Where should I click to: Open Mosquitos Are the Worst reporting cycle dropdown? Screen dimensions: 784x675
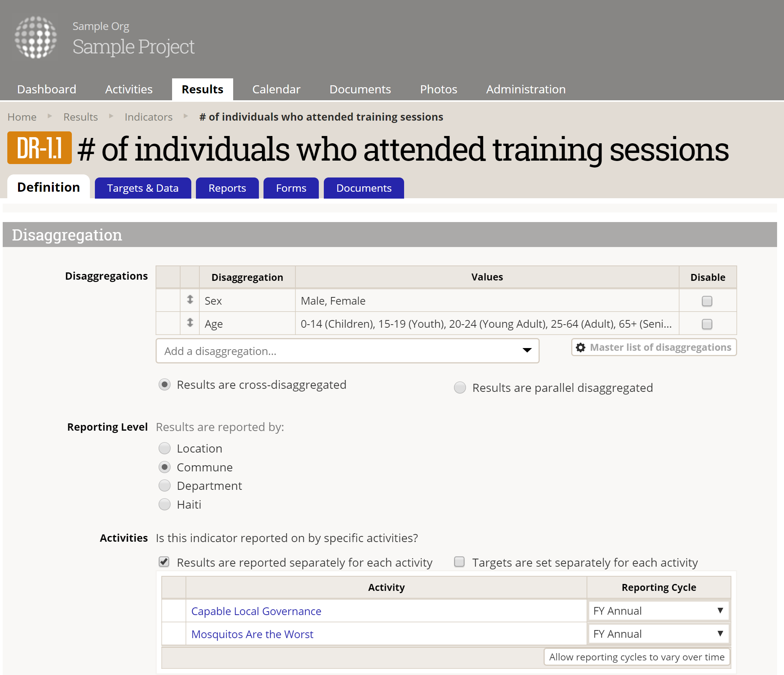point(658,634)
